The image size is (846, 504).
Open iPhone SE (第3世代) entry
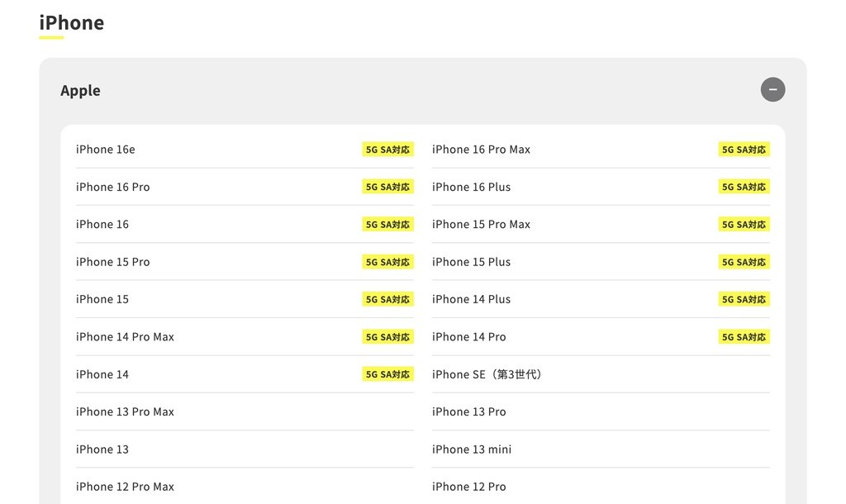601,374
